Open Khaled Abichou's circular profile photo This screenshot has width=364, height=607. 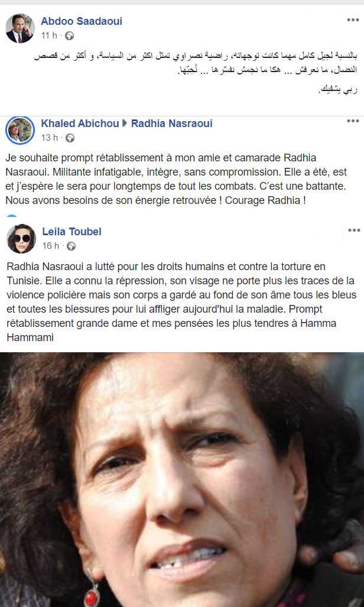[20, 131]
